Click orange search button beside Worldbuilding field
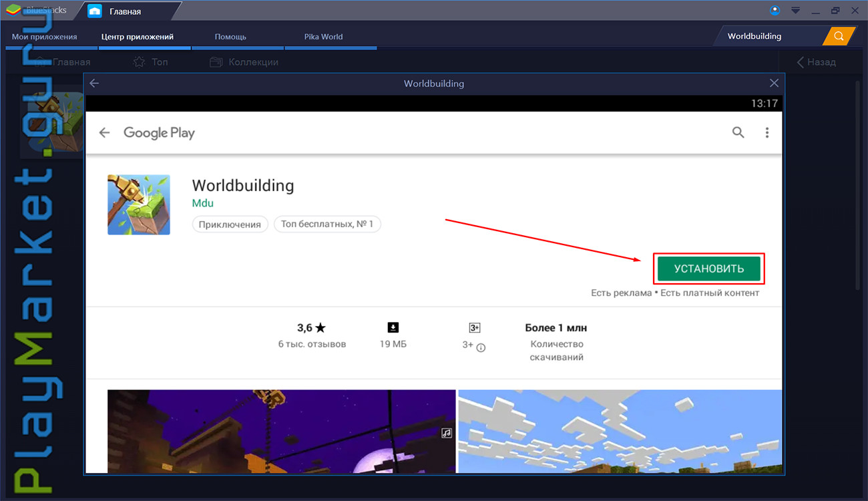 (839, 36)
